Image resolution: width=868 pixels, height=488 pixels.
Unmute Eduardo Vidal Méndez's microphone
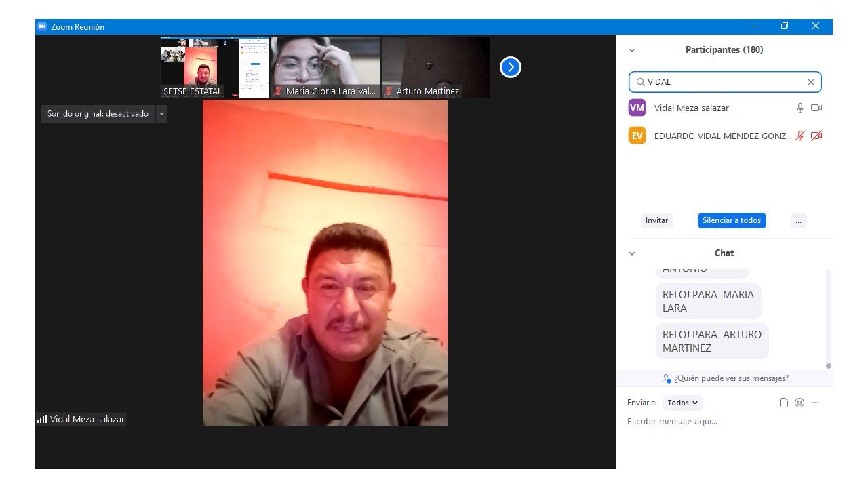coord(800,136)
